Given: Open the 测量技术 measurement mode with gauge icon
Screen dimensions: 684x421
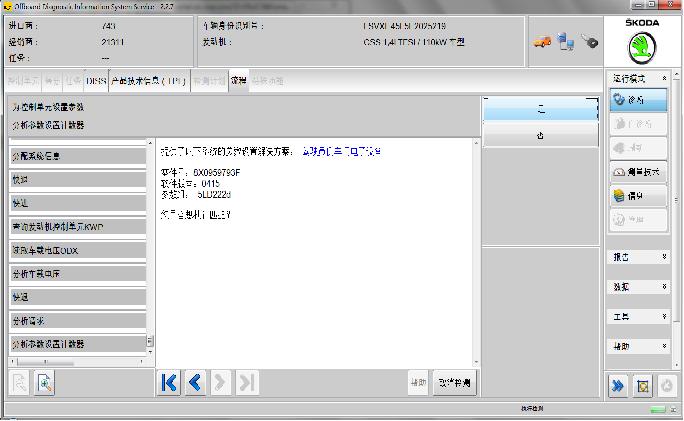Looking at the screenshot, I should pos(639,172).
